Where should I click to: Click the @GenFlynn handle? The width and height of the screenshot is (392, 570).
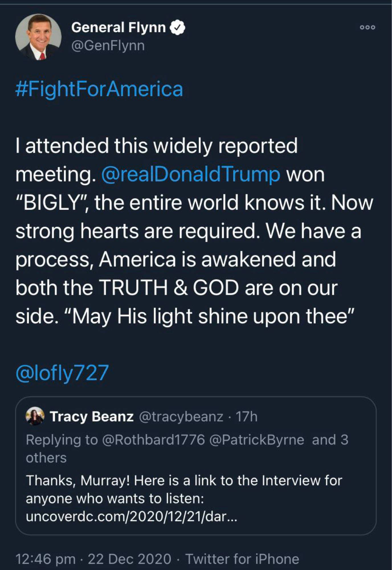[x=108, y=46]
